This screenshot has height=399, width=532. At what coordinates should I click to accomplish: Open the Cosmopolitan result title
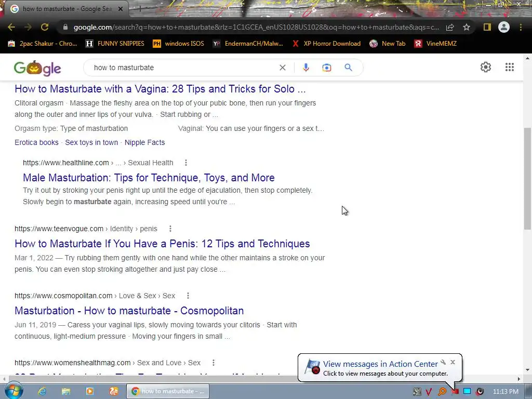tap(129, 311)
